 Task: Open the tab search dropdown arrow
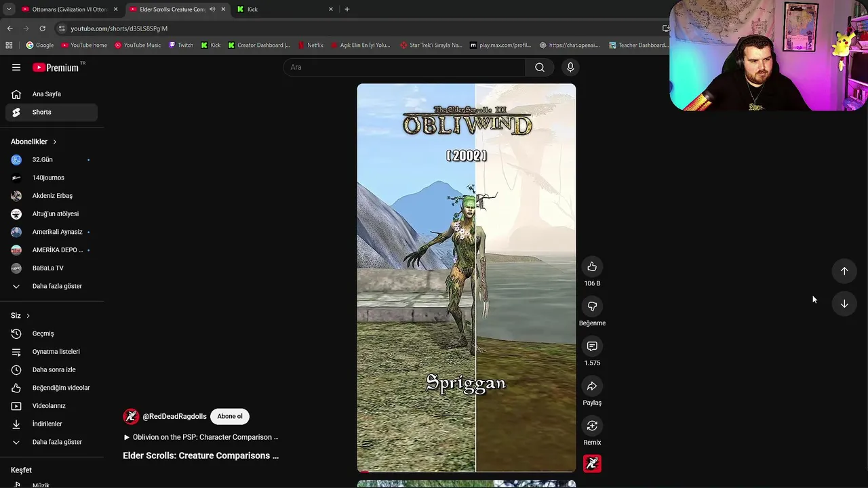click(x=9, y=9)
